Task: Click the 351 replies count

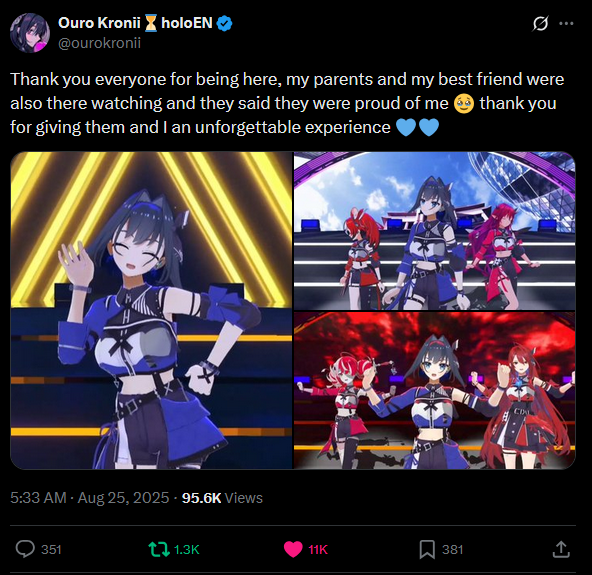Action: [x=51, y=549]
